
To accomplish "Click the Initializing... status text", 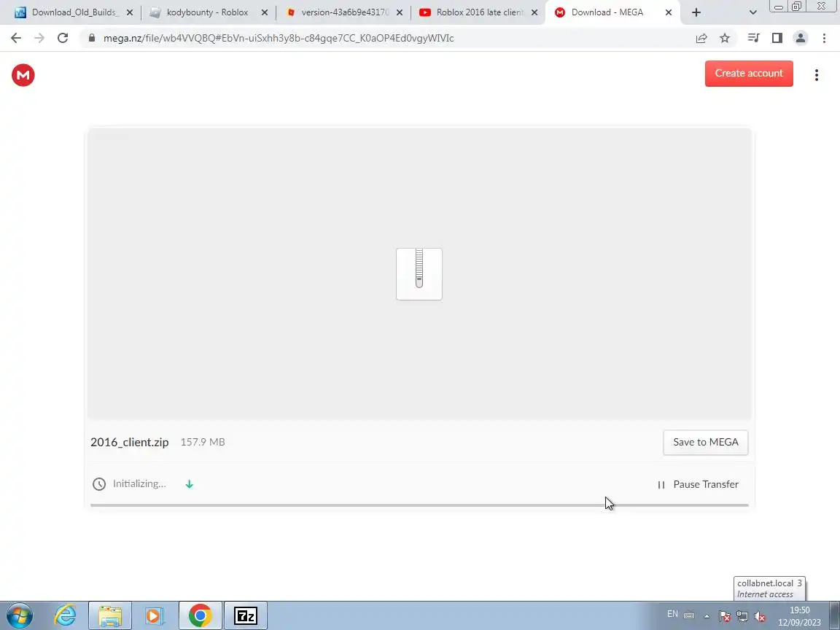I will (x=139, y=483).
